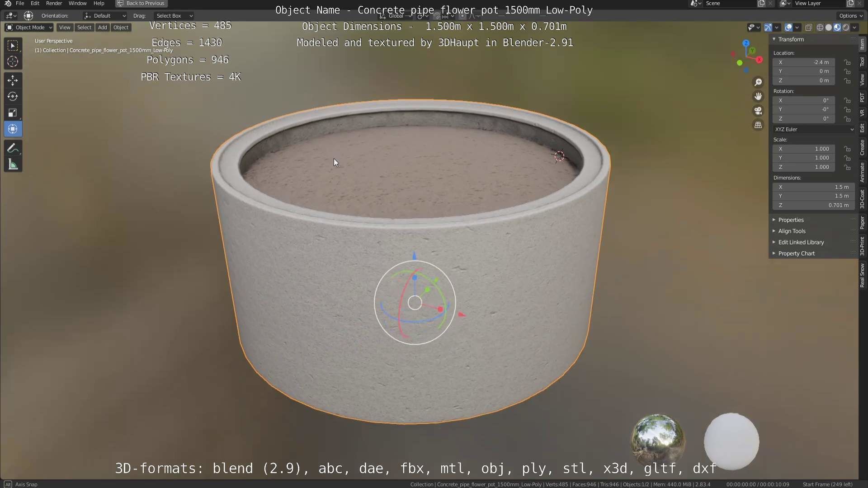The height and width of the screenshot is (488, 868).
Task: Click the Scene name field
Action: pos(730,3)
